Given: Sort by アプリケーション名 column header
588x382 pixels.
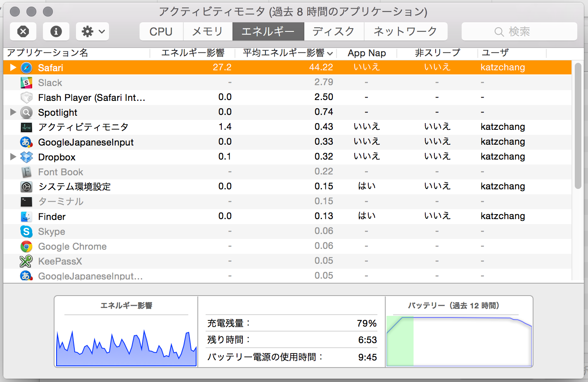Looking at the screenshot, I should coord(77,53).
